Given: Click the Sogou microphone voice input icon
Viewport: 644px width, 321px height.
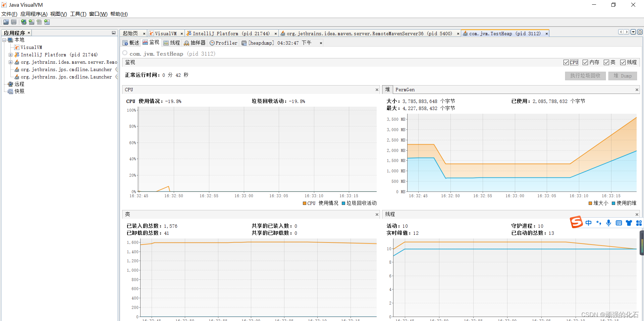Looking at the screenshot, I should [x=609, y=223].
